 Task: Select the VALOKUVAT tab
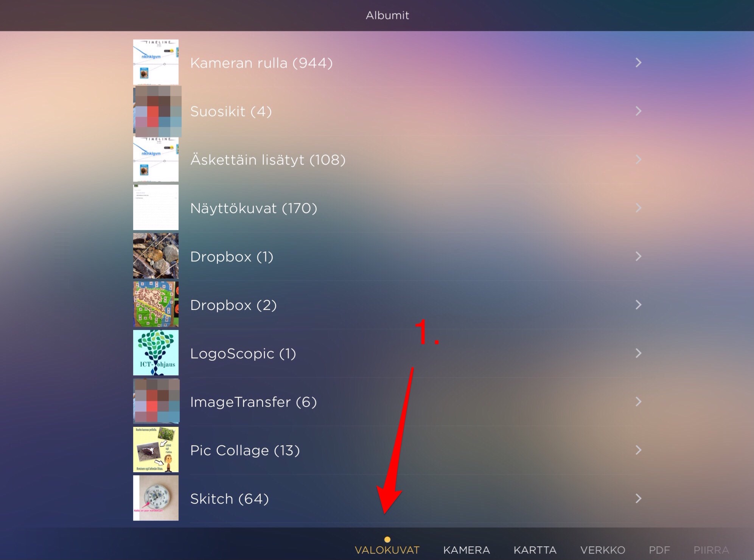coord(387,550)
